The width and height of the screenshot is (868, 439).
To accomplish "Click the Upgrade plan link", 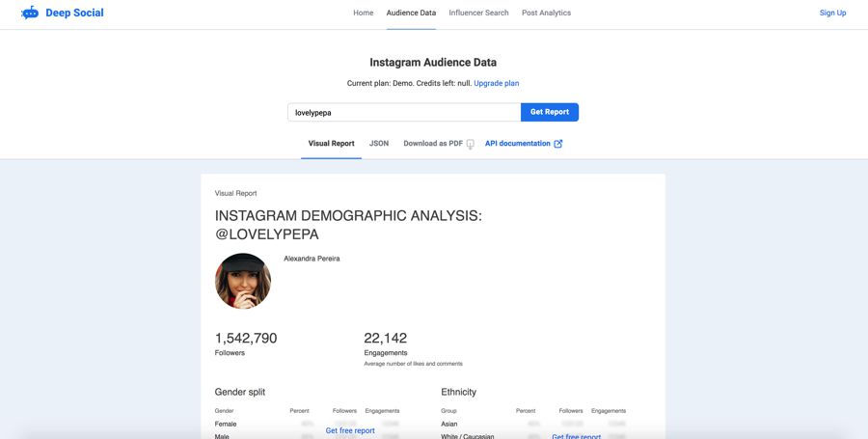I will pos(496,84).
